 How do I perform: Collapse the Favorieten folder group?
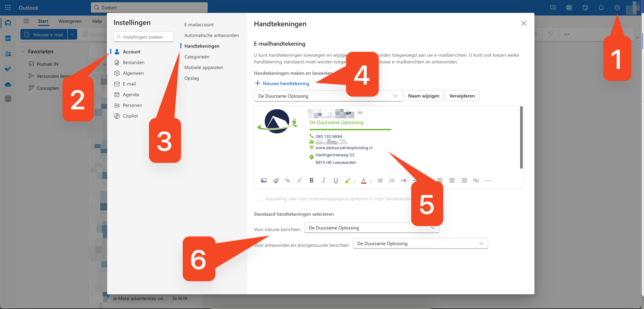coord(23,51)
